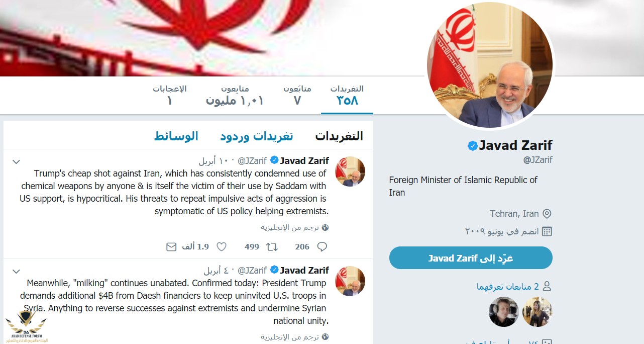Click the Tehran, Iran location pin icon
This screenshot has height=344, width=644.
pyautogui.click(x=547, y=214)
